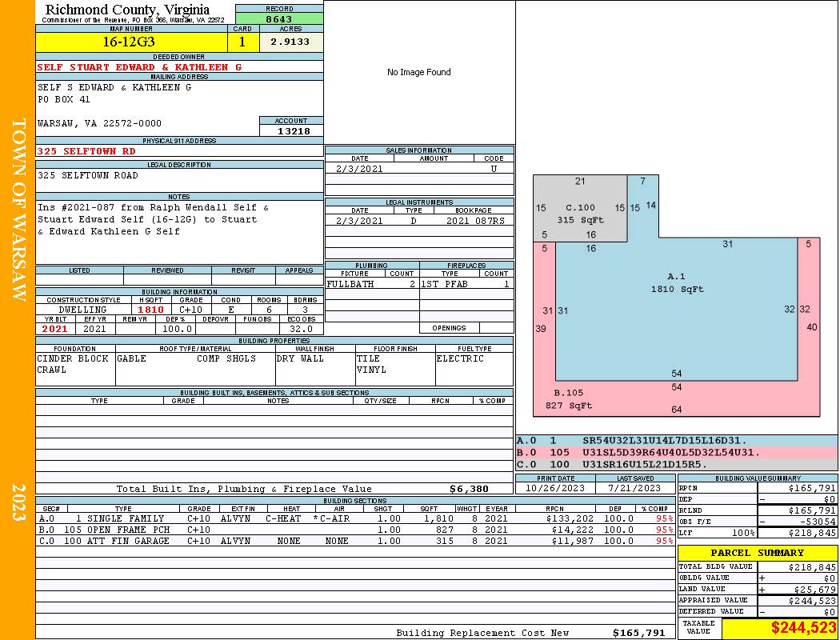This screenshot has height=640, width=840.
Task: Click sales date 2/3/2021 in Sales Information
Action: pos(359,169)
